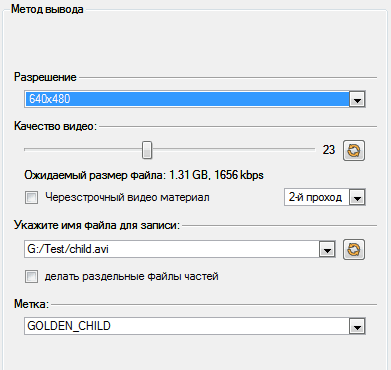Click the slider track right of the handle

tap(233, 150)
